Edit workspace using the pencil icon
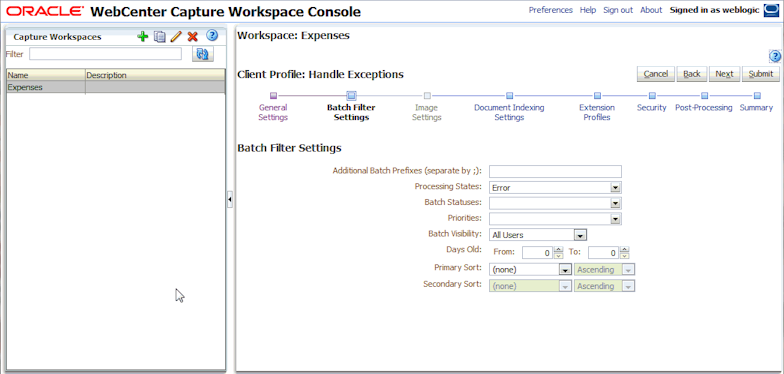The image size is (784, 374). click(x=176, y=36)
